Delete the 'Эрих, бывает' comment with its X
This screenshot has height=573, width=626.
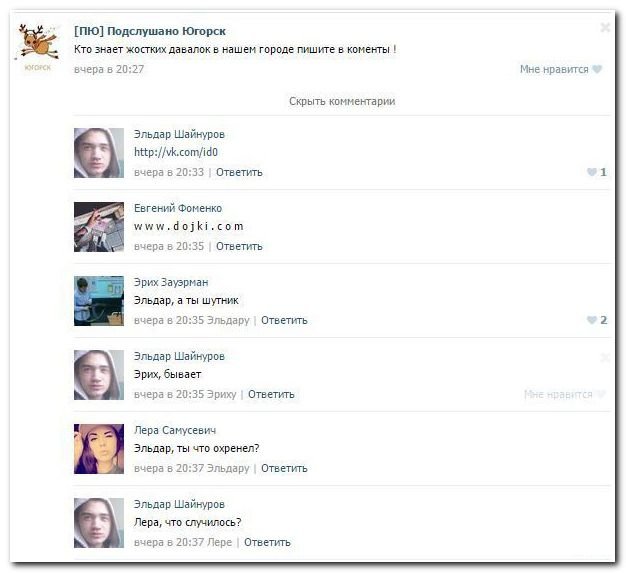coord(604,357)
